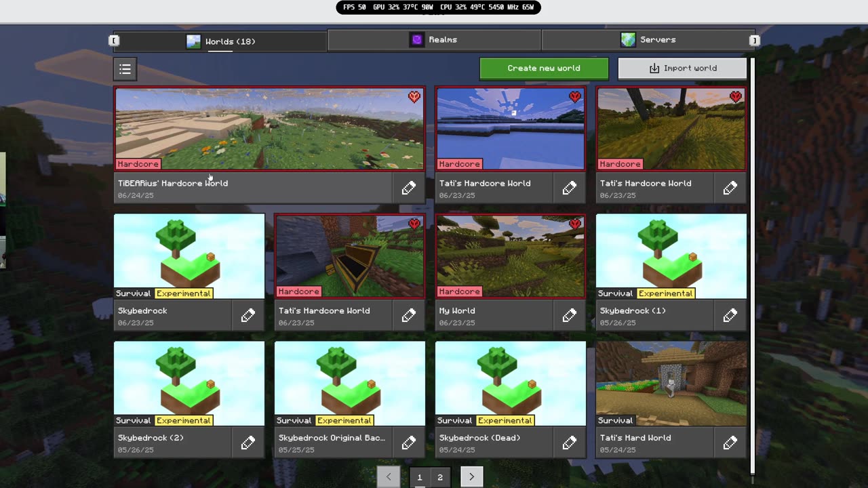Select the "TiBEARius' Hardcore World" name text
868x488 pixels.
coord(173,183)
